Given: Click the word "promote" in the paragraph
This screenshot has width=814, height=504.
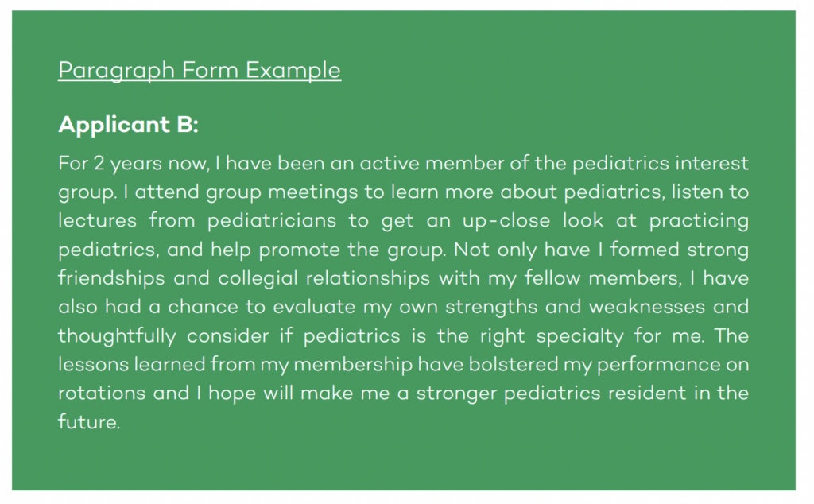Looking at the screenshot, I should coord(296,250).
